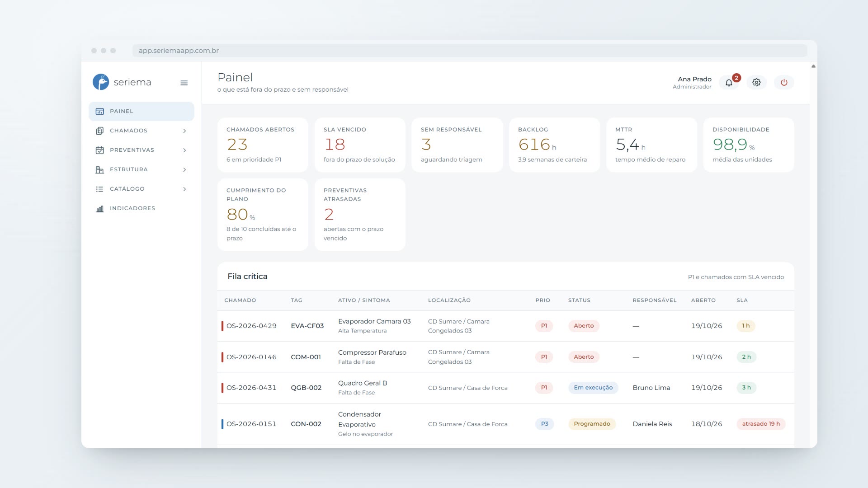868x488 pixels.
Task: Click the Disponibilidade 98,9% card
Action: click(749, 145)
